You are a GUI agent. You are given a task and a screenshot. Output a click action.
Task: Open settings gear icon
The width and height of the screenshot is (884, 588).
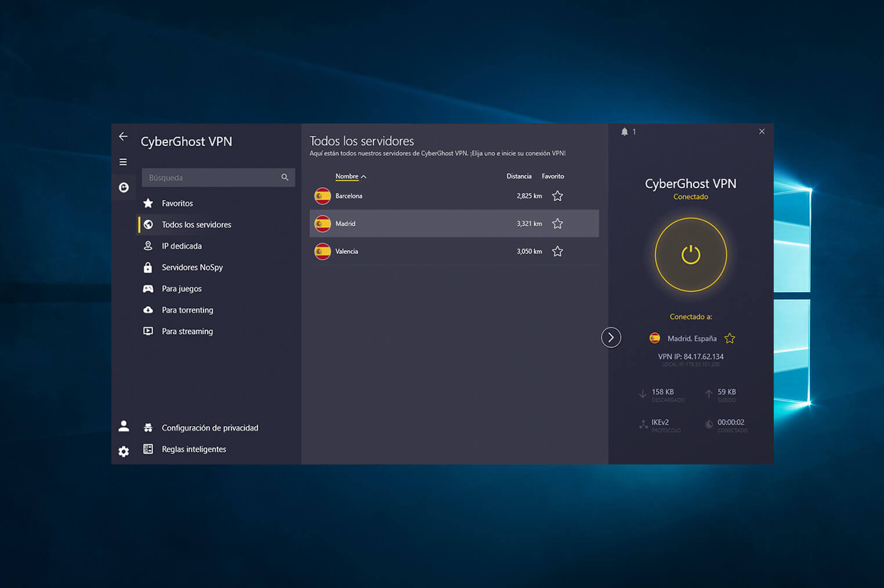(x=124, y=451)
